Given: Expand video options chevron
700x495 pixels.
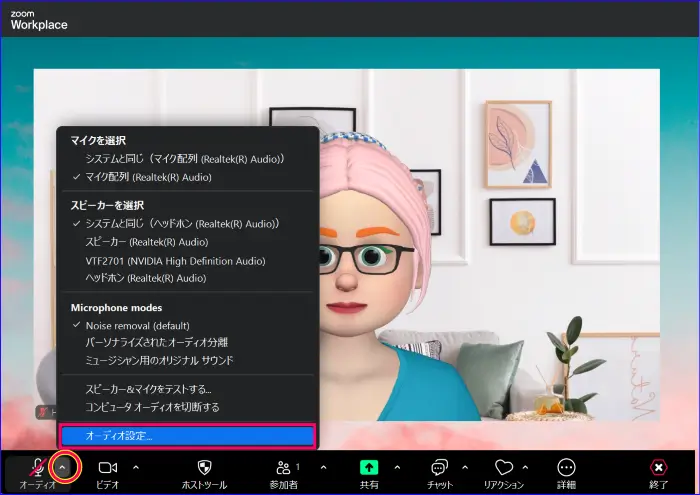Looking at the screenshot, I should pyautogui.click(x=136, y=467).
